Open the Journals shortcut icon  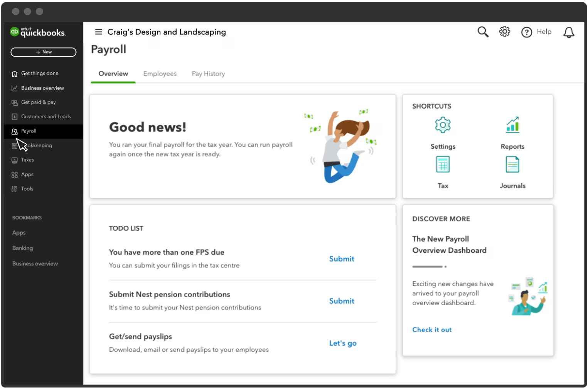[x=512, y=164]
